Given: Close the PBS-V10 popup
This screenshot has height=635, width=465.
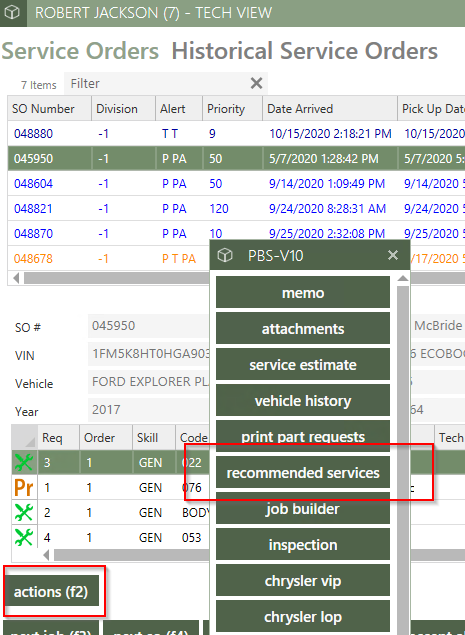Looking at the screenshot, I should tap(392, 255).
